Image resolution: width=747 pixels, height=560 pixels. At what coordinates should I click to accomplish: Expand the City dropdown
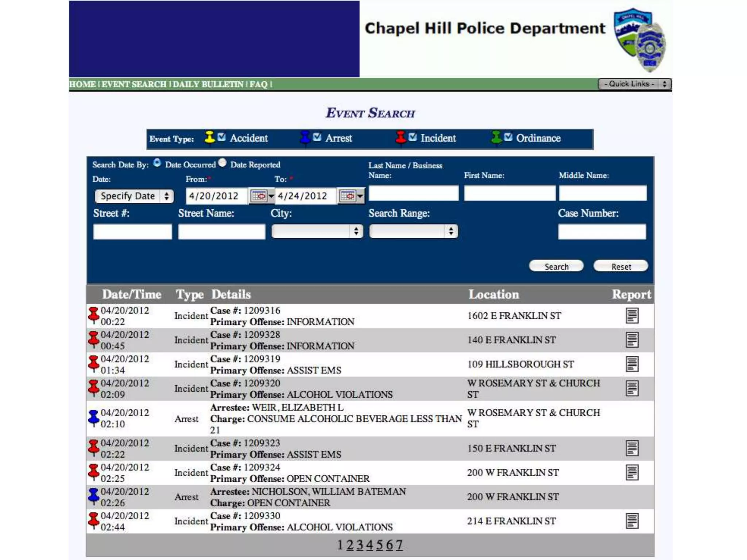317,231
